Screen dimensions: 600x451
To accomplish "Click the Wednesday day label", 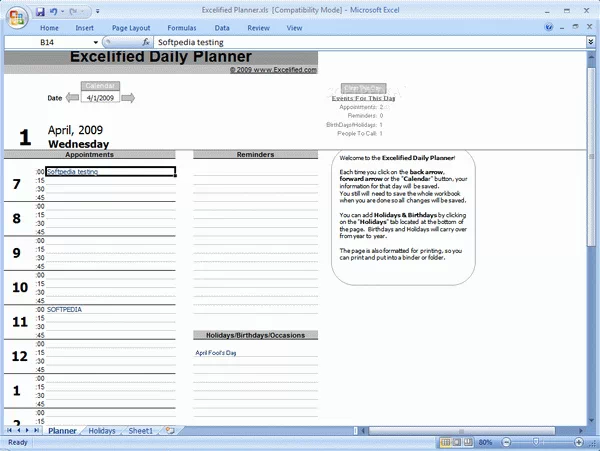I will pyautogui.click(x=79, y=144).
